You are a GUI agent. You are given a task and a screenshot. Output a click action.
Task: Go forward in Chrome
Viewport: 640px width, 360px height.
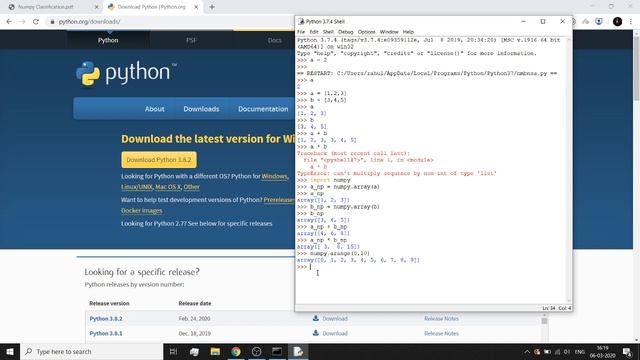pos(22,22)
